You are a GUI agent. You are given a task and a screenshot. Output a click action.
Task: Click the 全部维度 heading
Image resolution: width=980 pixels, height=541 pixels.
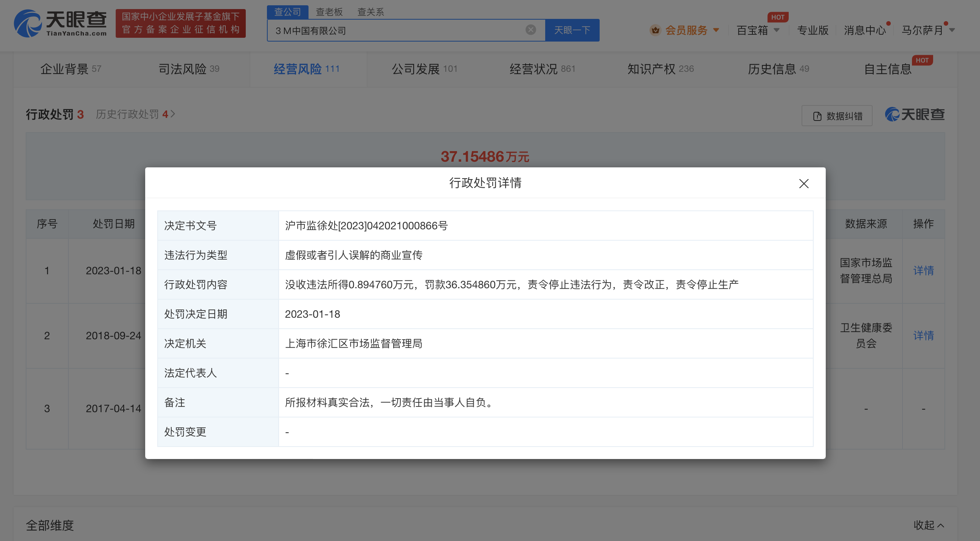(50, 525)
